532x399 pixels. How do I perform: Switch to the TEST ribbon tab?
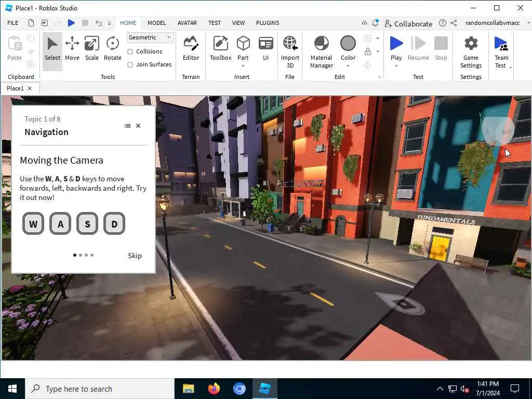pyautogui.click(x=215, y=23)
